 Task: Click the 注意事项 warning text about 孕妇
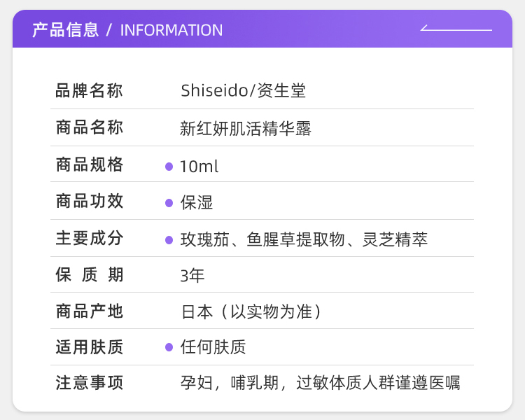point(320,384)
